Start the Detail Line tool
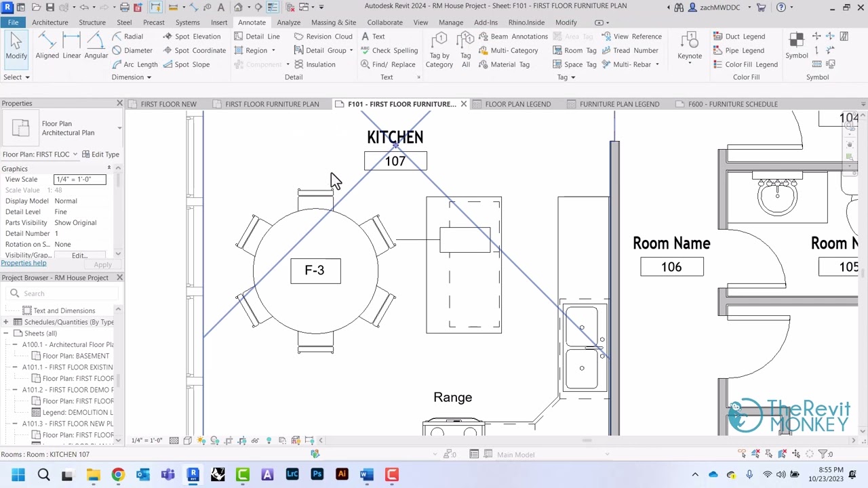This screenshot has height=488, width=868. (x=256, y=37)
